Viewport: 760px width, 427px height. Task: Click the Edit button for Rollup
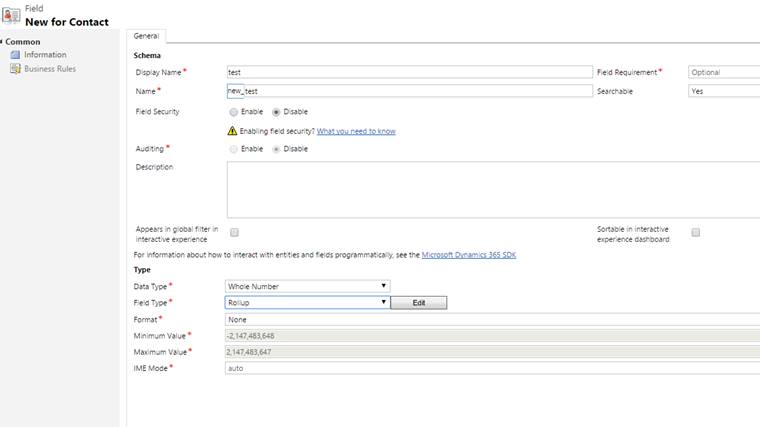(419, 302)
